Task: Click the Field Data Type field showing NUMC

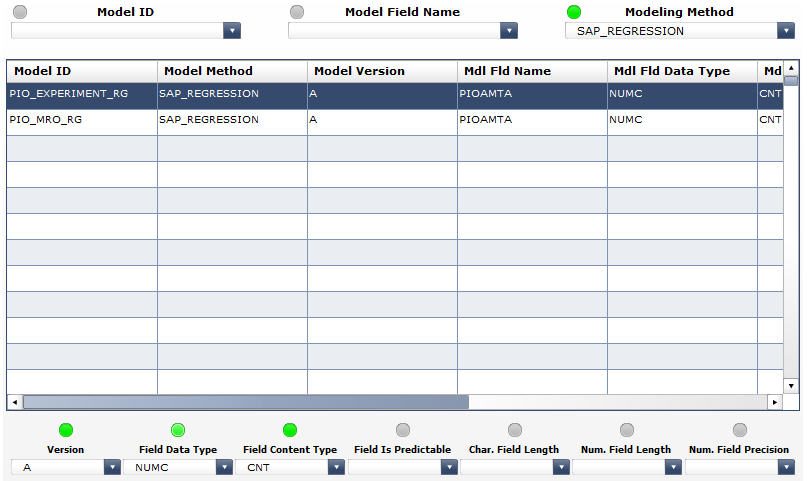Action: [x=170, y=467]
